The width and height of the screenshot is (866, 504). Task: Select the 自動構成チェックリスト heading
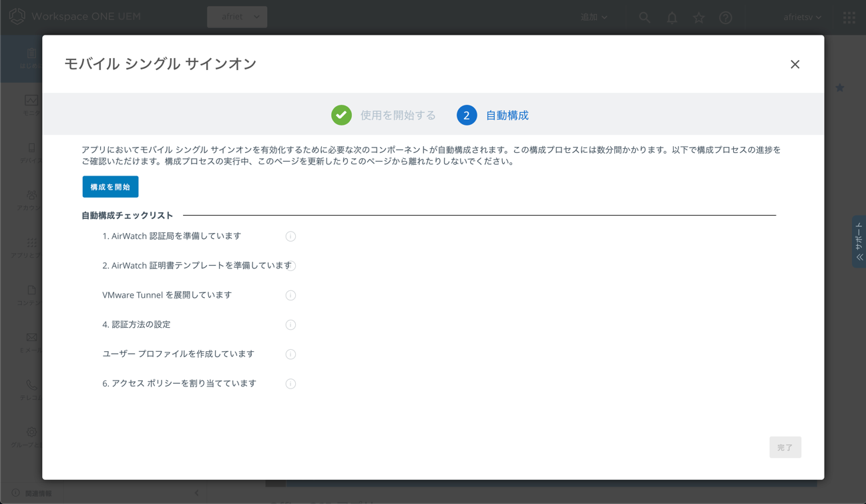(x=128, y=216)
